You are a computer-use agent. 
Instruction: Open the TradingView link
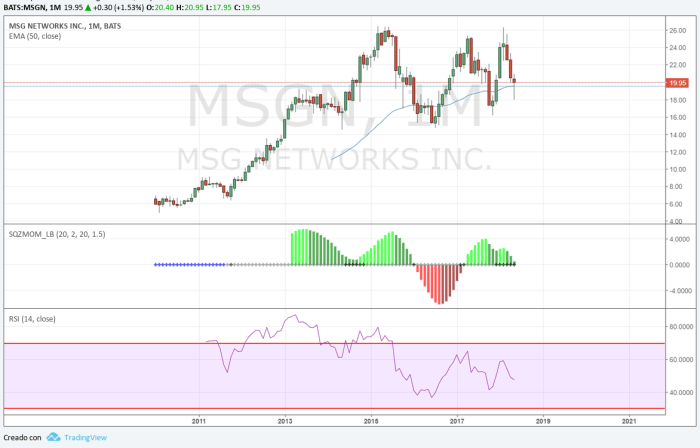tap(85, 438)
